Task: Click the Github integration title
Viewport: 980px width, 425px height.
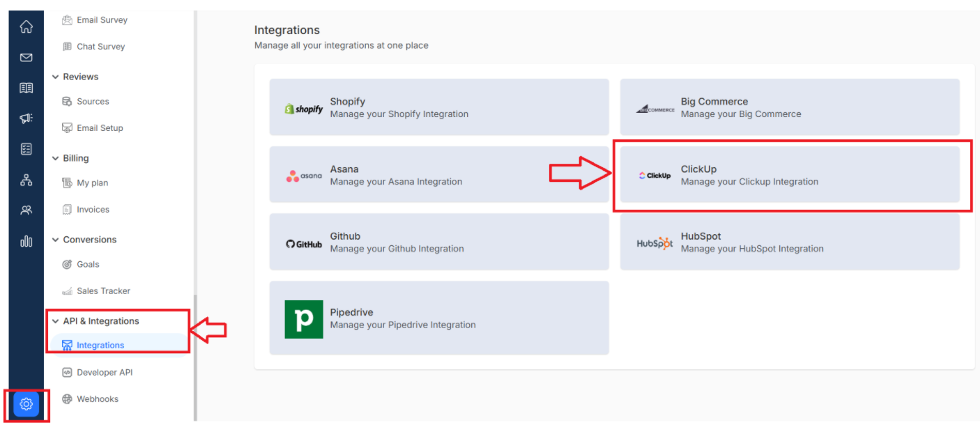Action: coord(345,236)
